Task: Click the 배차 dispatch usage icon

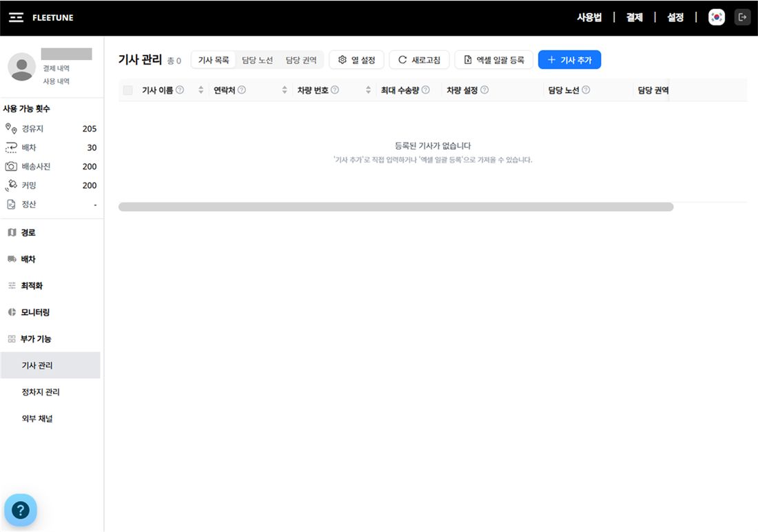Action: coord(11,147)
